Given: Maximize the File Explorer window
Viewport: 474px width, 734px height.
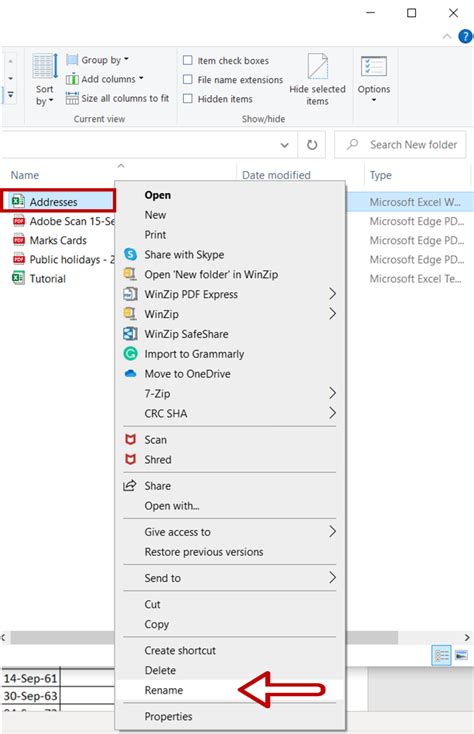Looking at the screenshot, I should [x=411, y=13].
